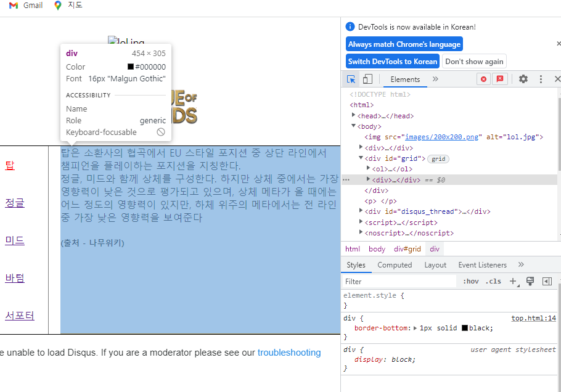This screenshot has width=561, height=392.
Task: Select the <p> </p> element line
Action: click(380, 201)
